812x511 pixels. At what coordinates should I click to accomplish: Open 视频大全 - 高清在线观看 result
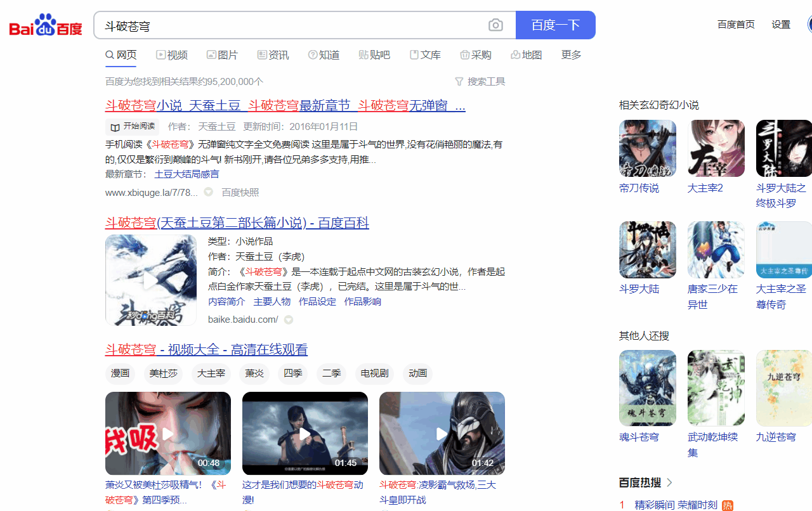[x=206, y=349]
